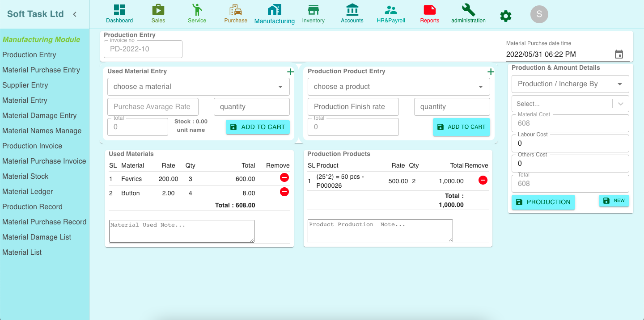Select the Sales icon in the top bar

coord(158,13)
